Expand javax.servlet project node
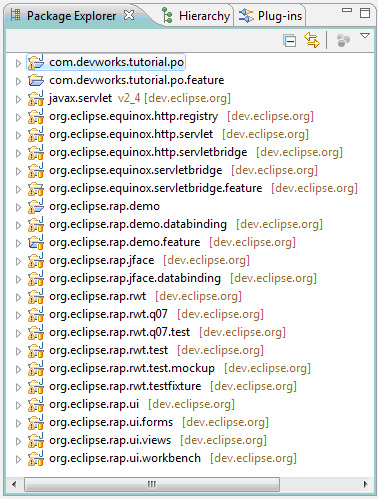Screen dimensions: 378x499 click(18, 99)
